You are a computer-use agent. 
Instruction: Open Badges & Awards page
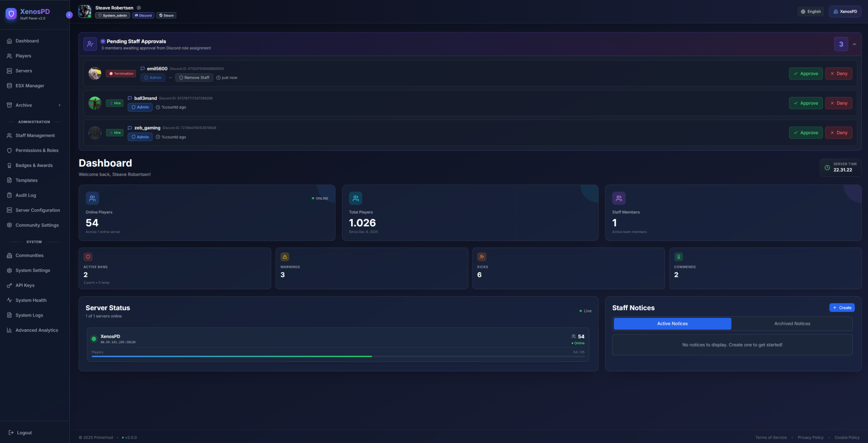point(35,165)
